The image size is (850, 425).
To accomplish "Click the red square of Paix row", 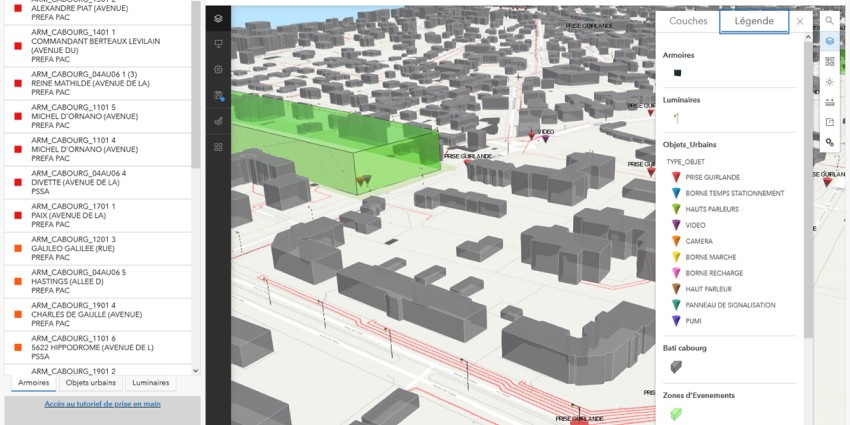I will click(18, 216).
